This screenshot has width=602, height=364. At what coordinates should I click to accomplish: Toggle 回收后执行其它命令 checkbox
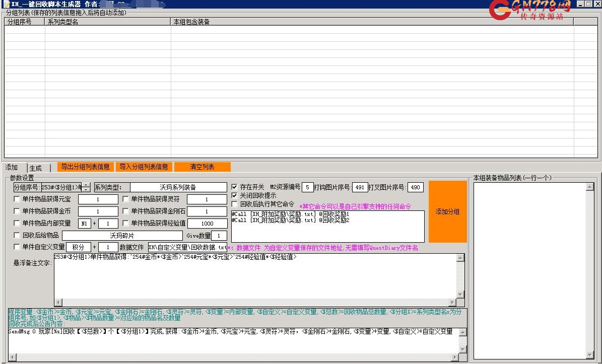[x=234, y=204]
